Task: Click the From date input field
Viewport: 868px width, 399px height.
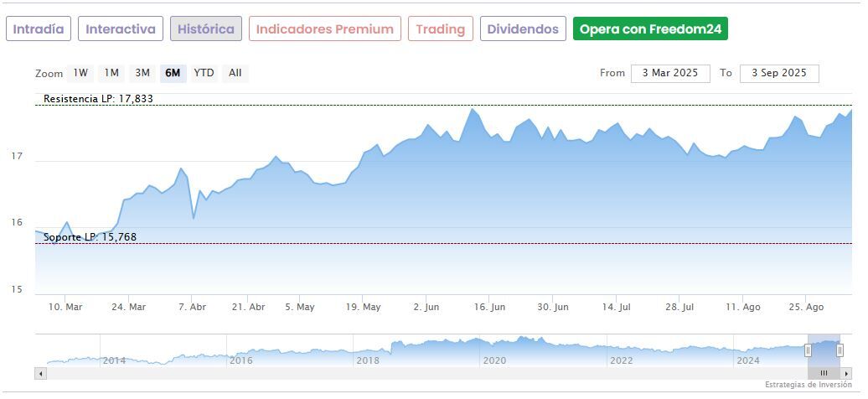Action: pyautogui.click(x=670, y=73)
